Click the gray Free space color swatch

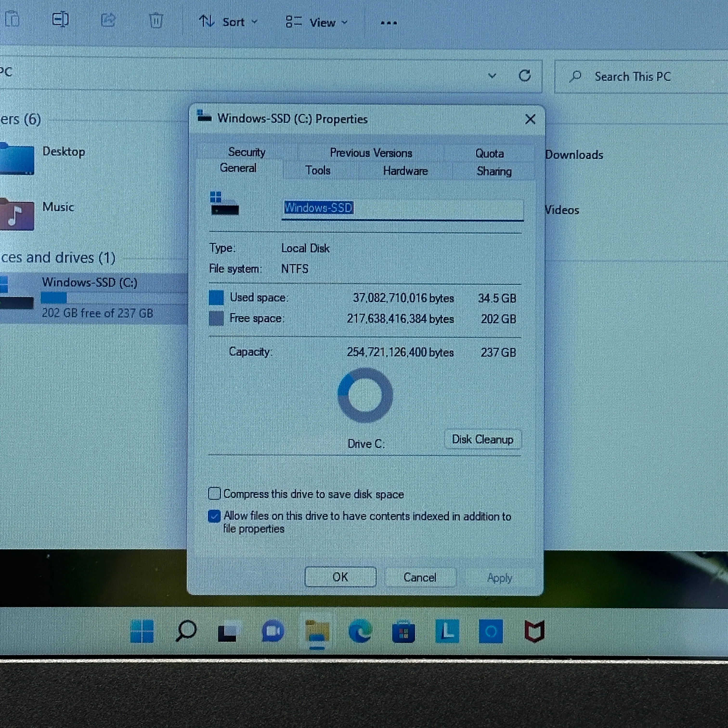coord(216,318)
